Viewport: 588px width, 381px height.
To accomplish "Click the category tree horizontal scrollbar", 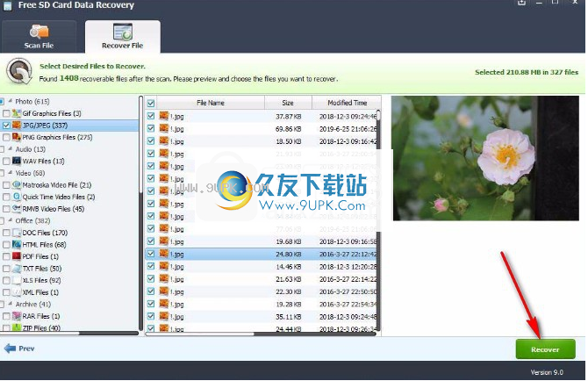I will [69, 333].
